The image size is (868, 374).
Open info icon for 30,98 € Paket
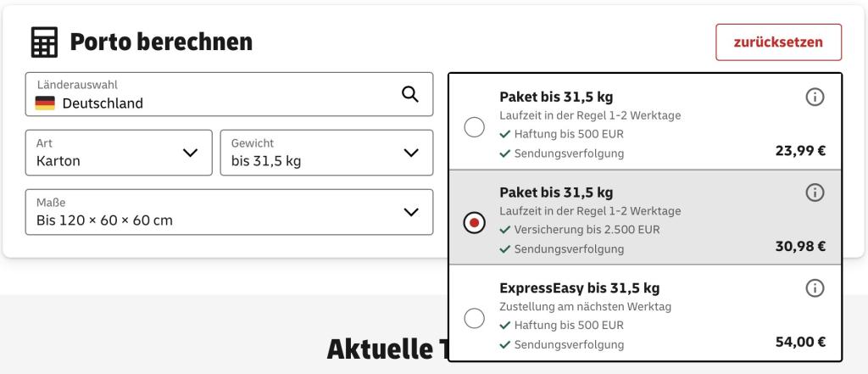click(815, 193)
